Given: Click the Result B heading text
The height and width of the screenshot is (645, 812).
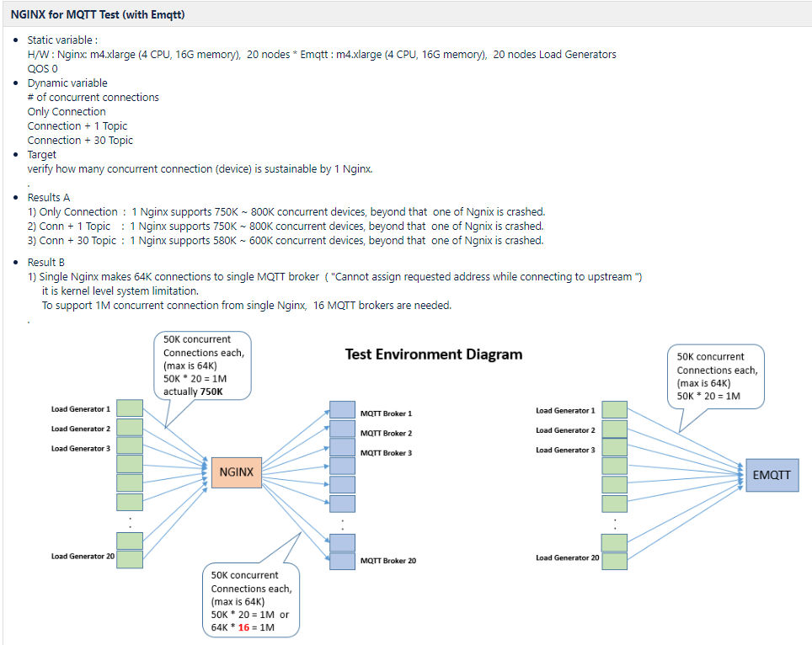Looking at the screenshot, I should pyautogui.click(x=47, y=262).
